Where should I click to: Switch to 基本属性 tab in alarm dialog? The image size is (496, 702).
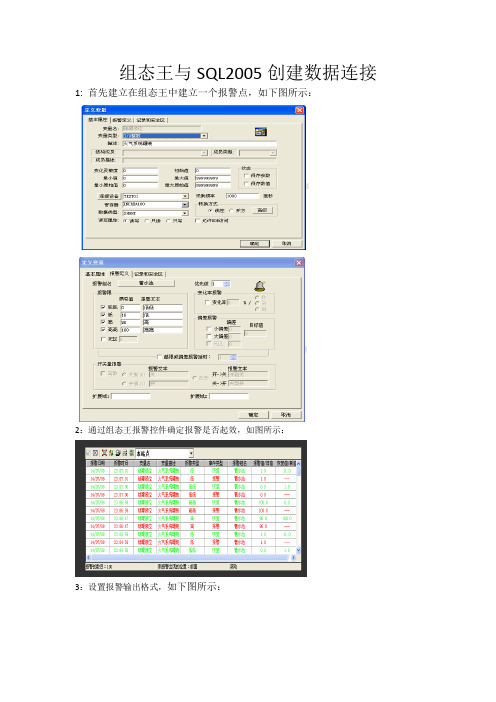click(x=95, y=274)
